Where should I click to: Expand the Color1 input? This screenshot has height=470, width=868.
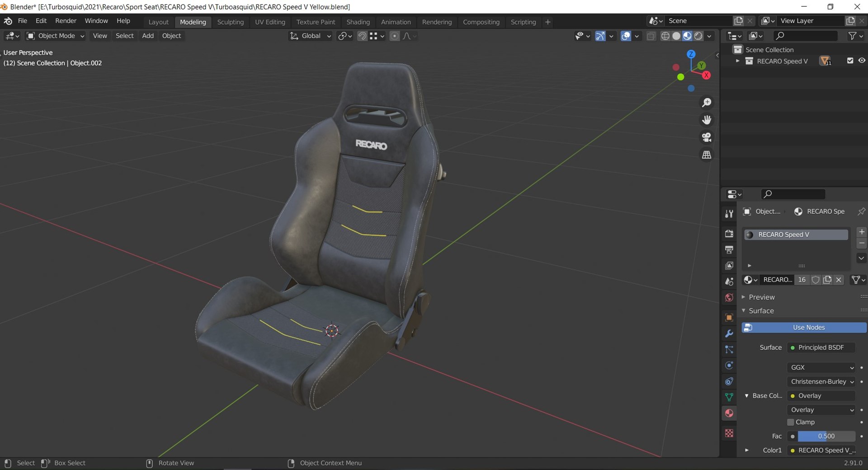point(746,450)
